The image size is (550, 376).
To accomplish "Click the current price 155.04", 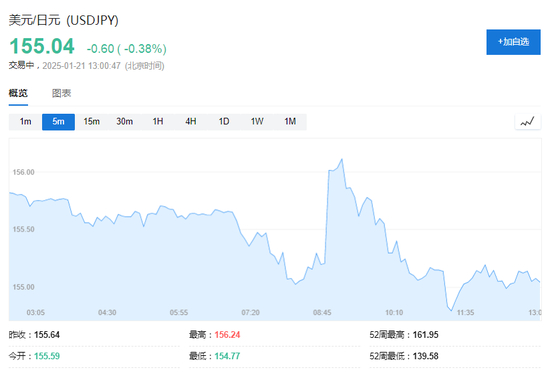I will [x=42, y=46].
